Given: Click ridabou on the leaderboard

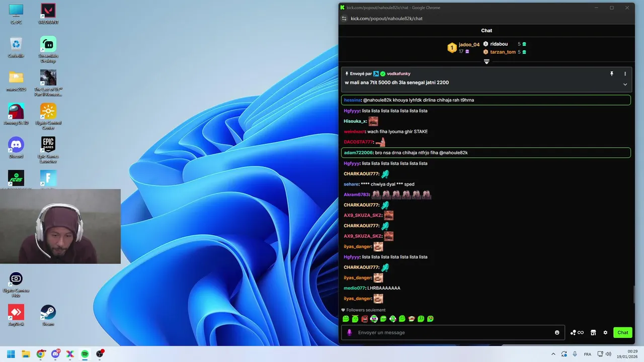Looking at the screenshot, I should tap(499, 44).
